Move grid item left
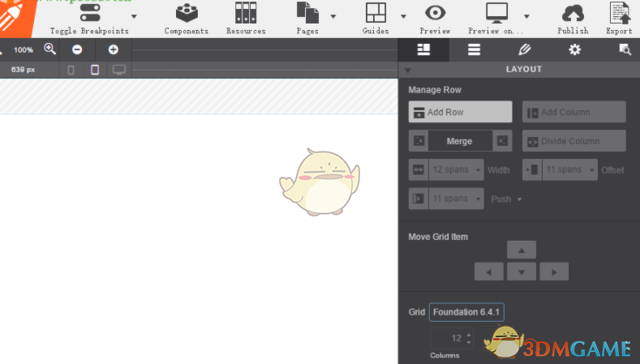This screenshot has width=640, height=364. click(488, 272)
